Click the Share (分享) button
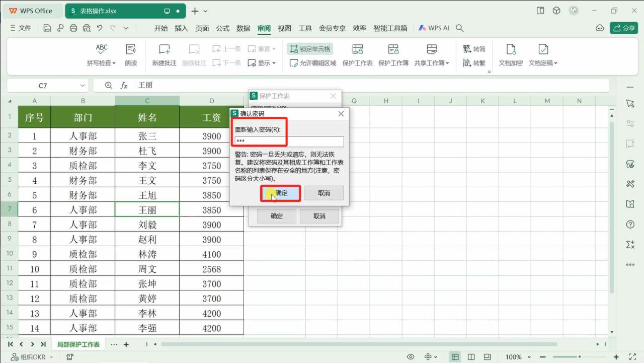The width and height of the screenshot is (644, 363). [624, 28]
